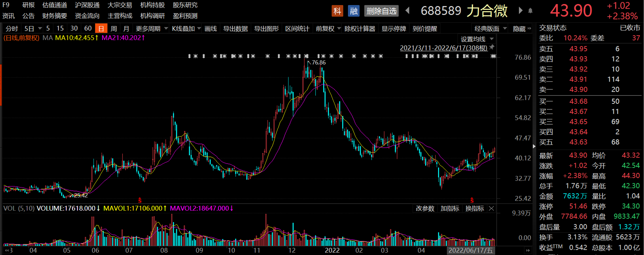644x255 pixels.
Task: Go to next stock with right arrow
Action: click(521, 11)
